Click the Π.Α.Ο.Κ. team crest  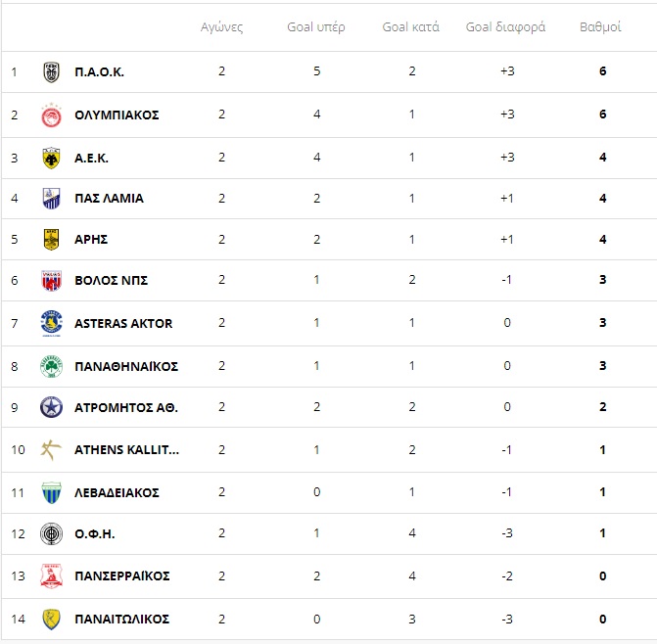51,72
